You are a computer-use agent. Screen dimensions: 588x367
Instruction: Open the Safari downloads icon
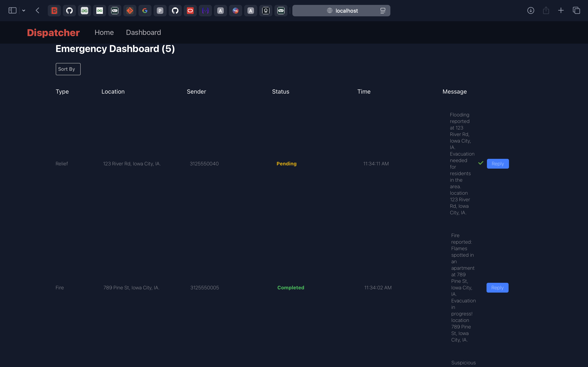click(x=531, y=10)
